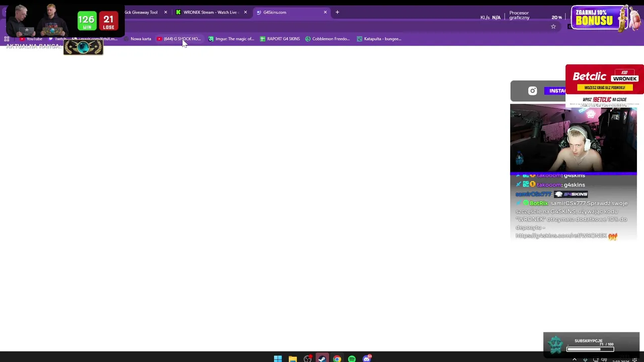Close the WRONEK Stream tab
This screenshot has width=644, height=362.
click(x=245, y=12)
